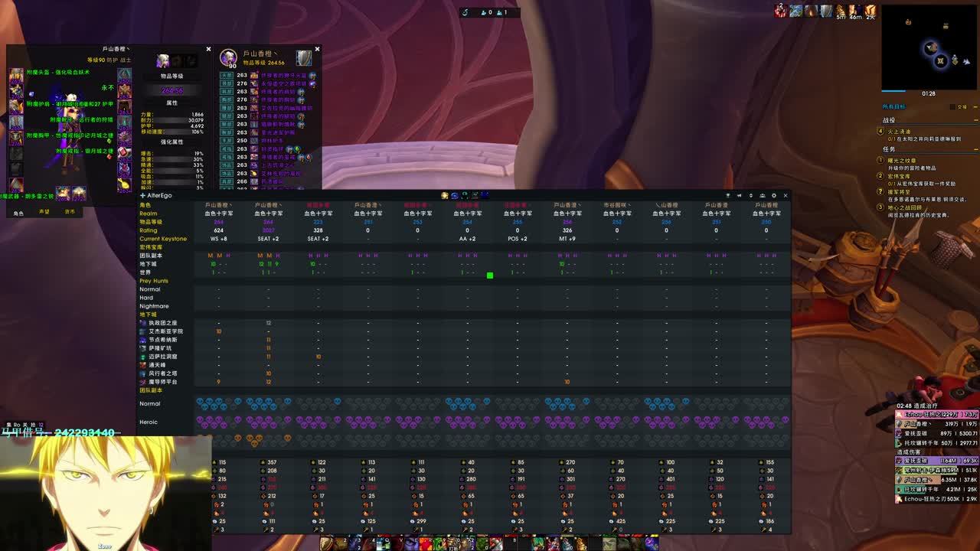This screenshot has width=980, height=551.
Task: Click the AlterEgo sort arrows icon
Action: 750,195
